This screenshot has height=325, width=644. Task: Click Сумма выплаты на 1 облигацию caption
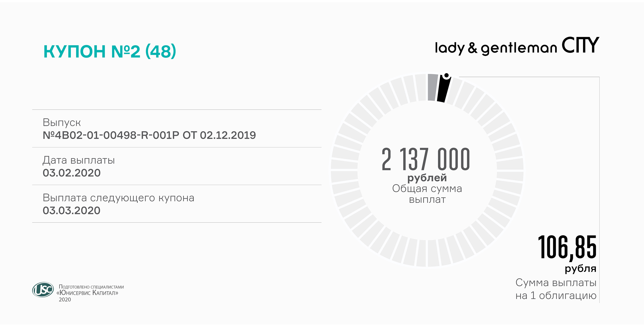click(556, 289)
